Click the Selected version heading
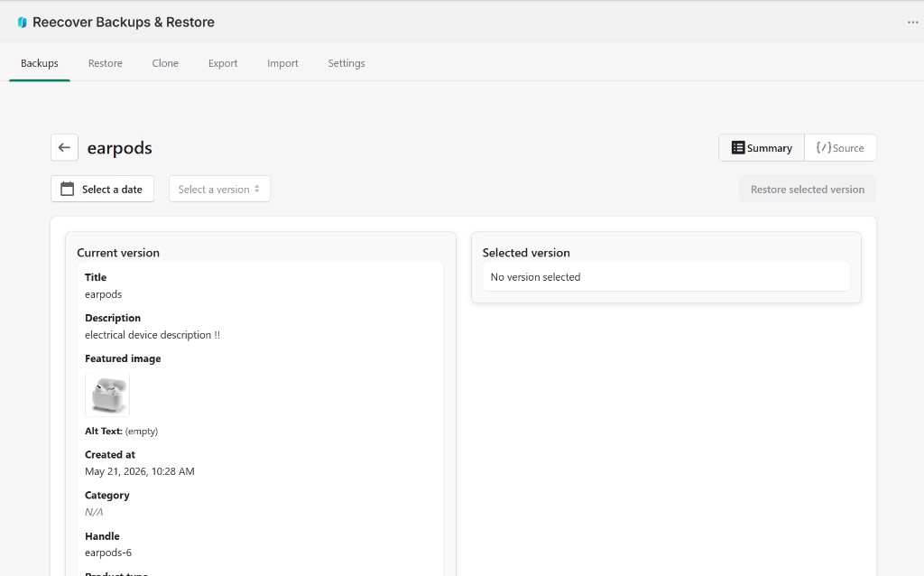This screenshot has width=924, height=576. pyautogui.click(x=526, y=252)
